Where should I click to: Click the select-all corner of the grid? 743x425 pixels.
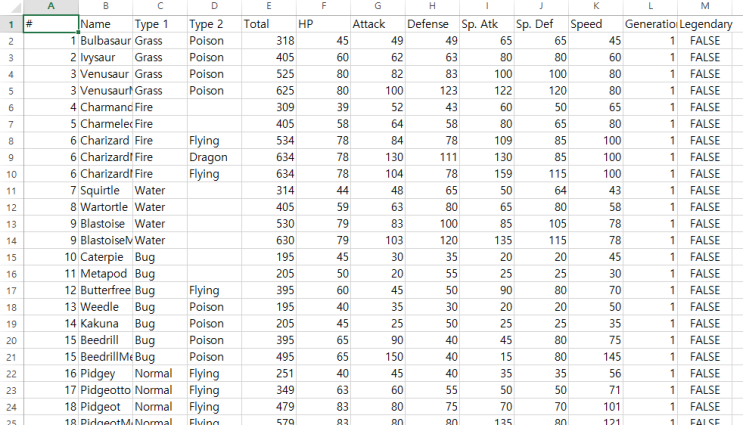pos(10,6)
